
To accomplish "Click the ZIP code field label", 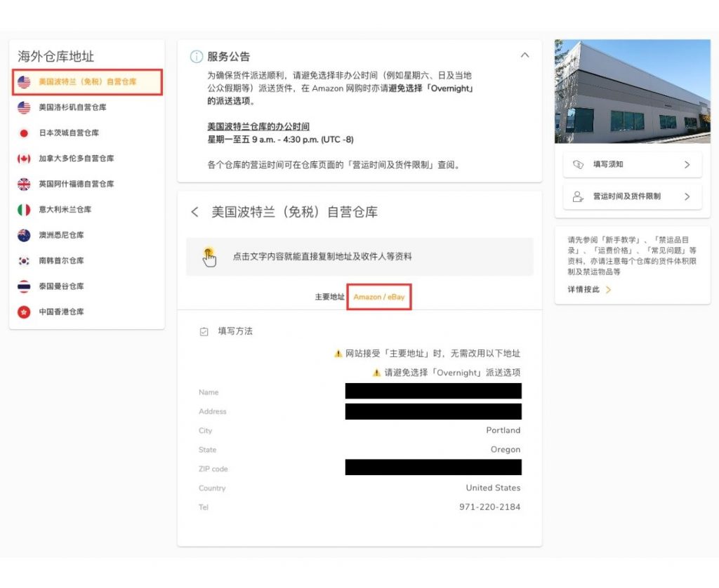I will [x=213, y=469].
